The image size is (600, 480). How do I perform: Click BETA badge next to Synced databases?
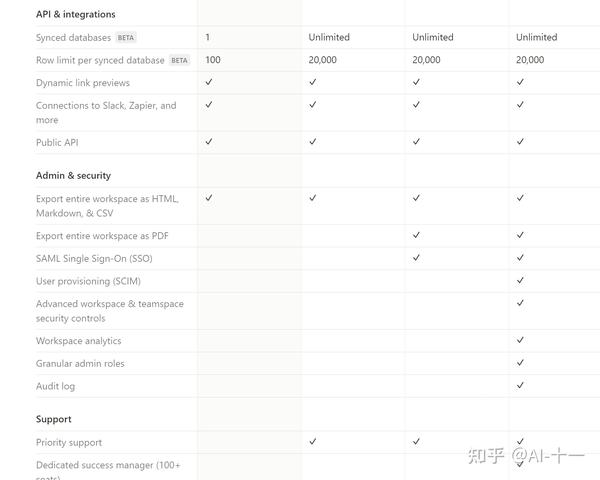(126, 38)
